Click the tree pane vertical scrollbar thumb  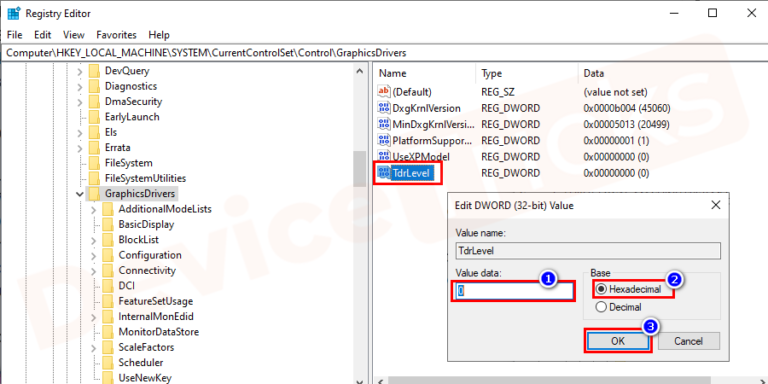click(360, 169)
